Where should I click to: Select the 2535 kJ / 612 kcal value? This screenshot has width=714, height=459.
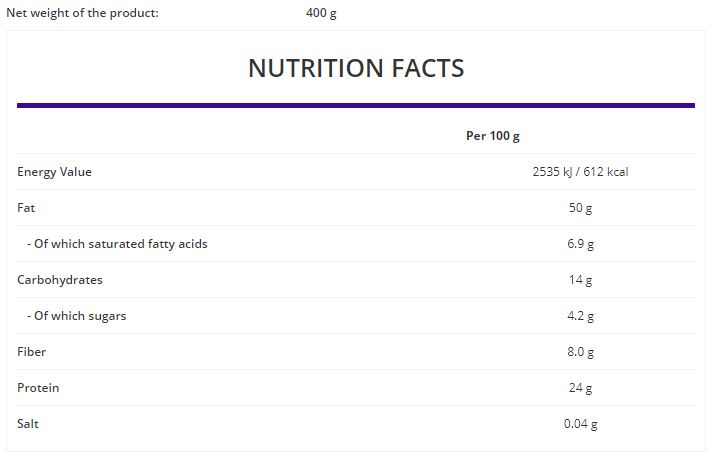580,172
